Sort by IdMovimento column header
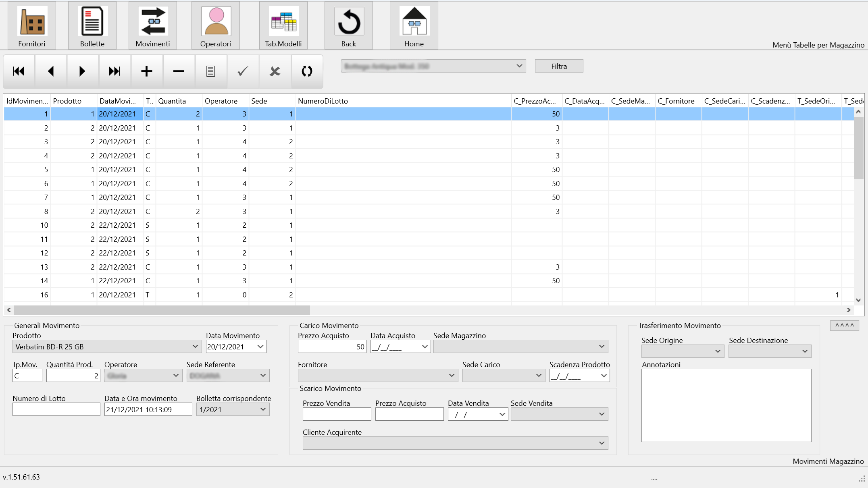 point(27,101)
